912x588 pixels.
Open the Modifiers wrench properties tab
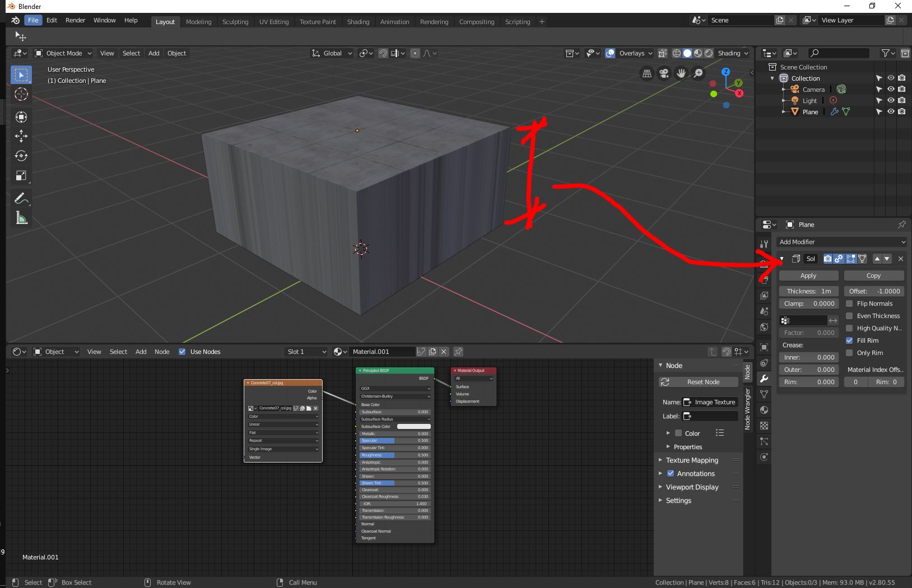pyautogui.click(x=764, y=379)
